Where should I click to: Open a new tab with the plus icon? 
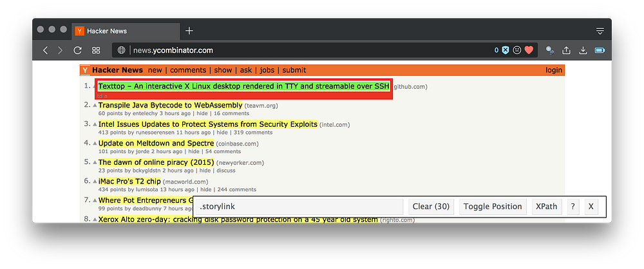tap(189, 31)
